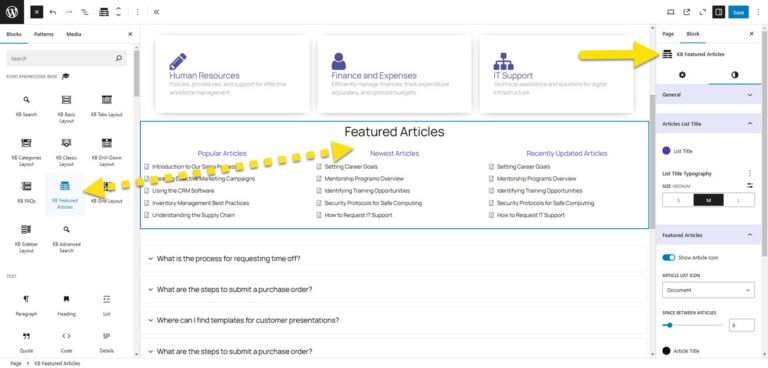Open the Setting Career Goals newest article
Image resolution: width=768 pixels, height=368 pixels.
(x=351, y=167)
